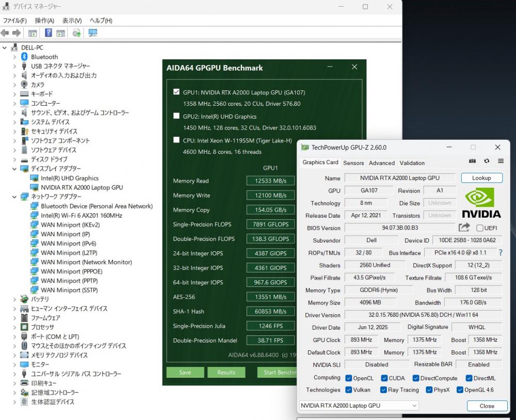Click the Start Benchmark button in AIDA64
The image size is (516, 420).
click(277, 373)
